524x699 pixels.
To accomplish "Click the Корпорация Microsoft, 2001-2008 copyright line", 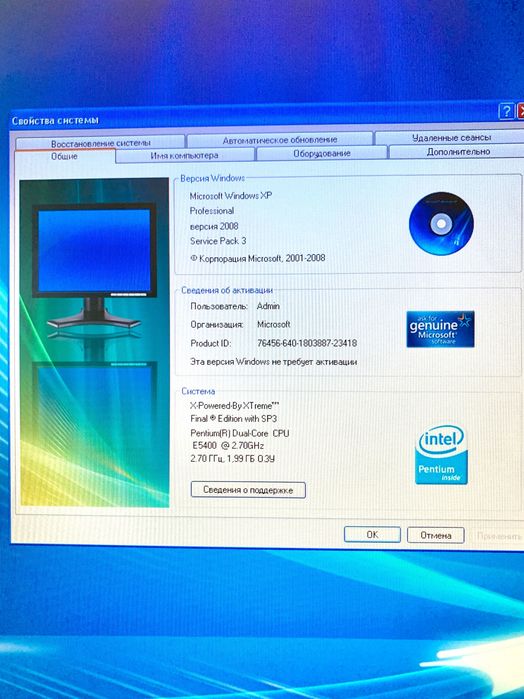I will 258,258.
